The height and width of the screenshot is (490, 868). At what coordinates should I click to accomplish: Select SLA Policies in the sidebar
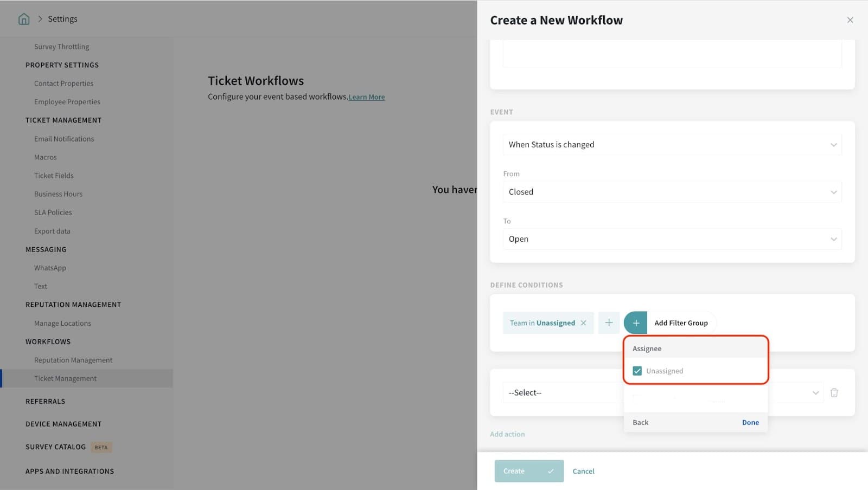tap(53, 212)
